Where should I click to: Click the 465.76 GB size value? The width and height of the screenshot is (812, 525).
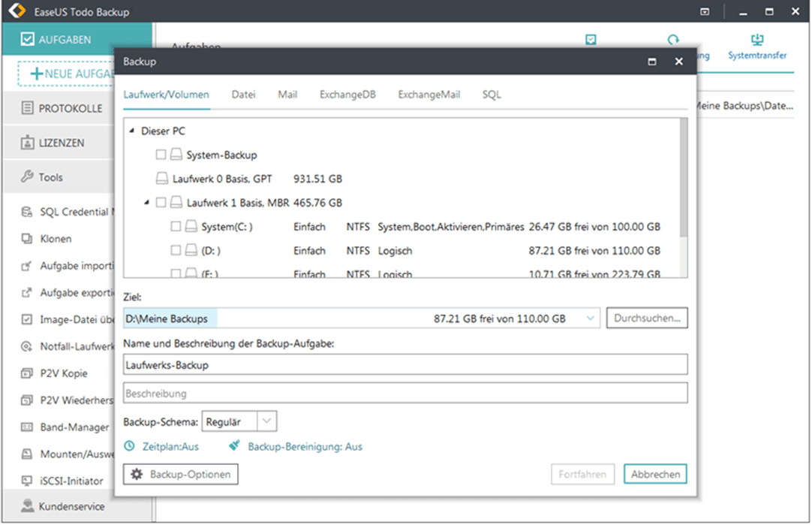click(317, 203)
